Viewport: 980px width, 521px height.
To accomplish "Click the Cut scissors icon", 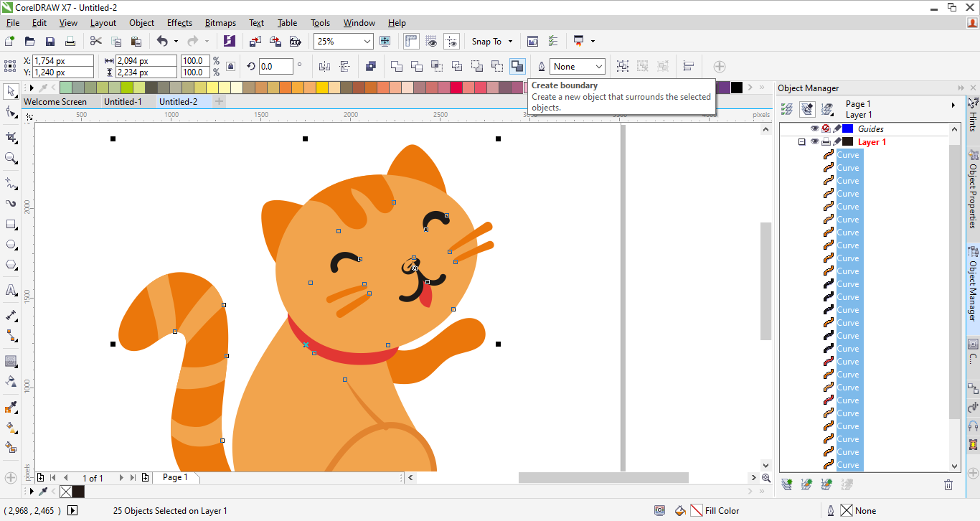I will 95,42.
